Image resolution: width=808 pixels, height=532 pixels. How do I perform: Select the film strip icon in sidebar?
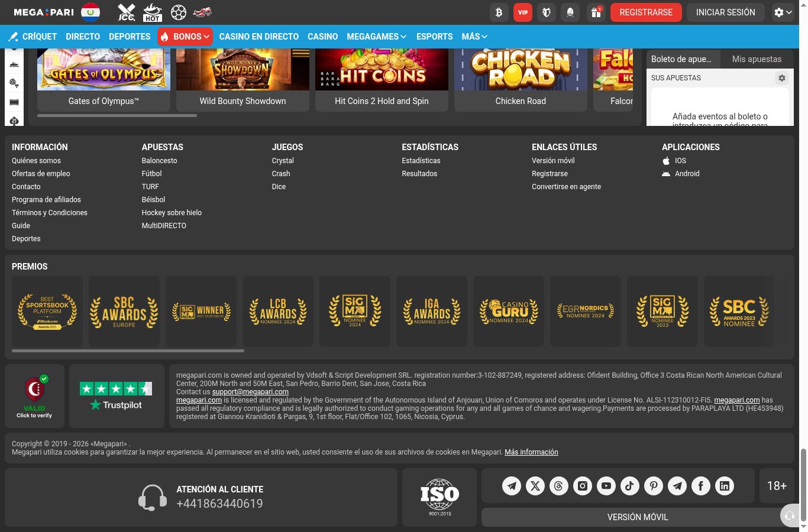14,102
